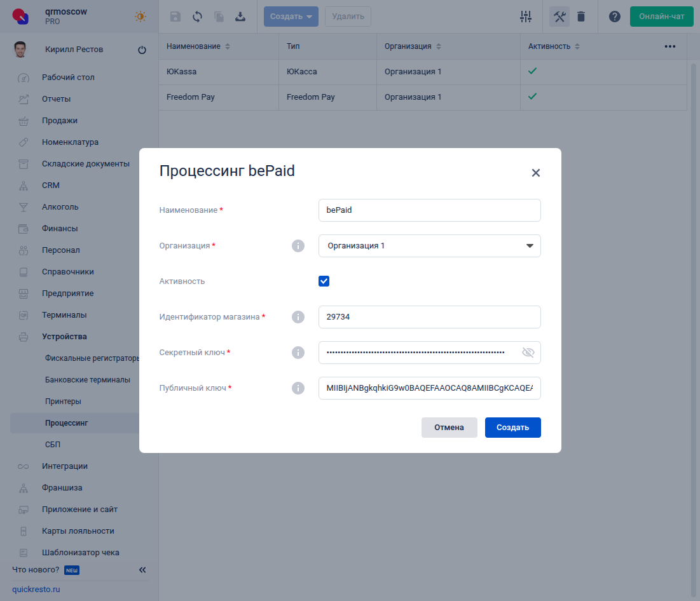700x601 pixels.
Task: Click the save disk icon in toolbar
Action: coord(175,17)
